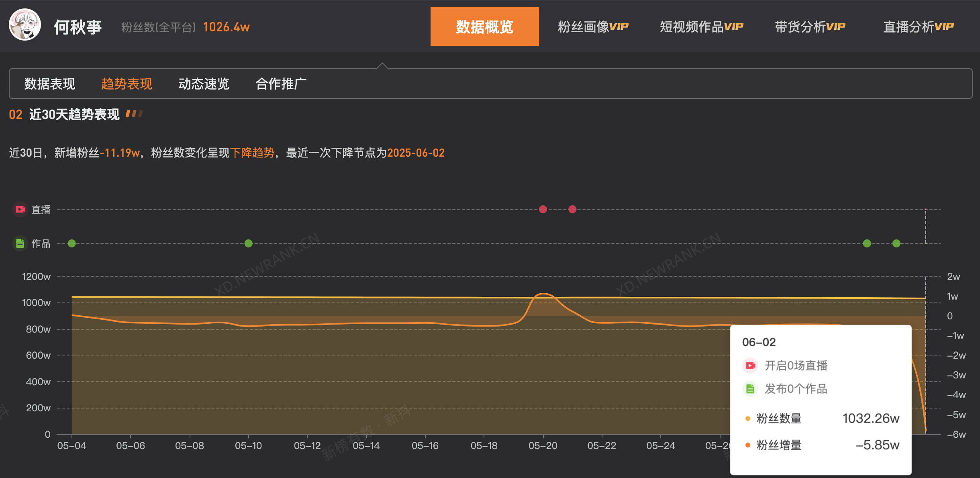
Task: Click the first red live-stream dot near 05-20
Action: [543, 209]
